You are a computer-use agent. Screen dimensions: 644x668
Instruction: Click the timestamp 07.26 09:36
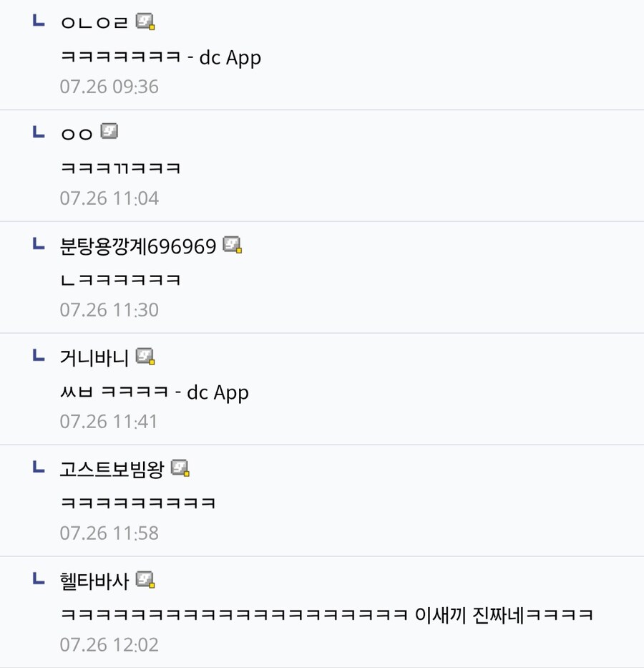tap(109, 86)
